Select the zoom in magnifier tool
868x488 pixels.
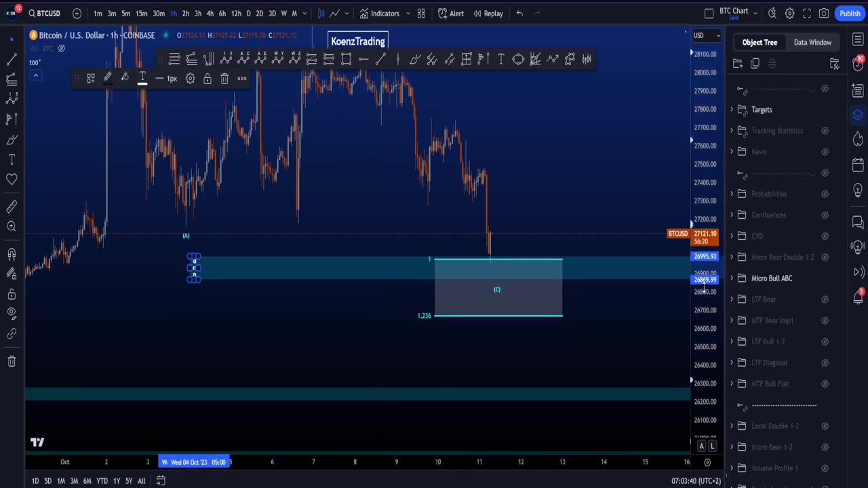tap(12, 226)
